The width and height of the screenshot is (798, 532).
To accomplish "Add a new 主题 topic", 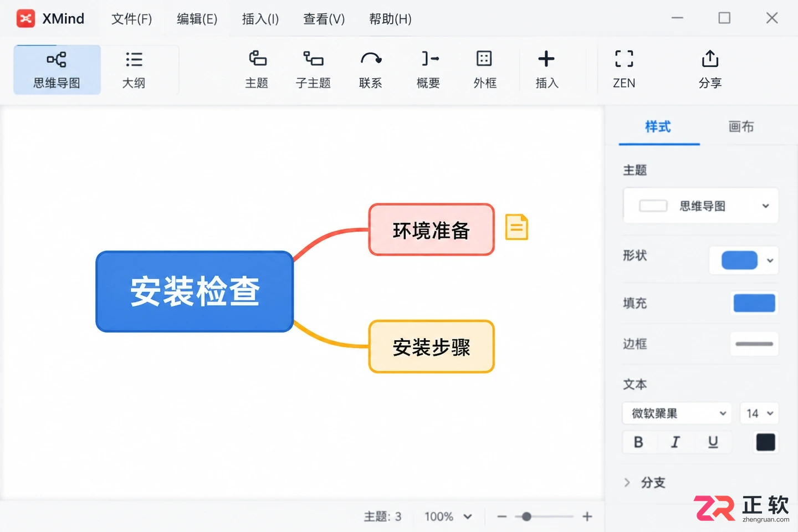I will tap(257, 70).
